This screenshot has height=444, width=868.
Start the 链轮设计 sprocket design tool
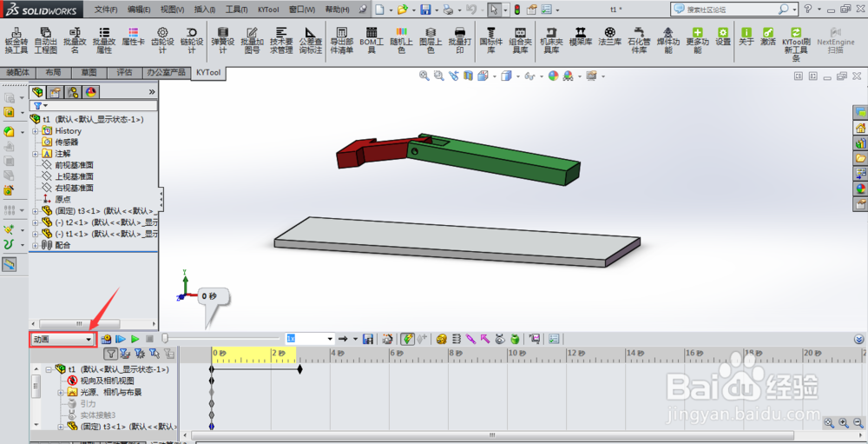192,40
